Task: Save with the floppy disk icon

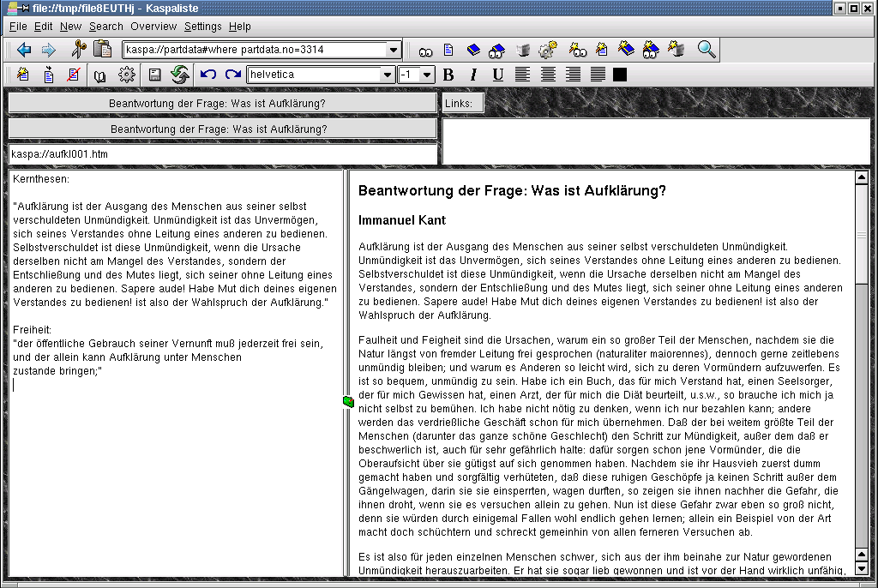Action: 155,75
